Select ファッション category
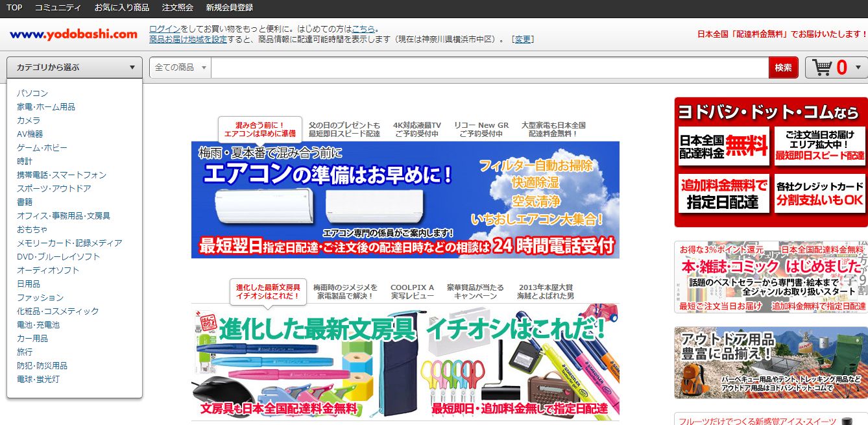868x425 pixels. point(40,298)
